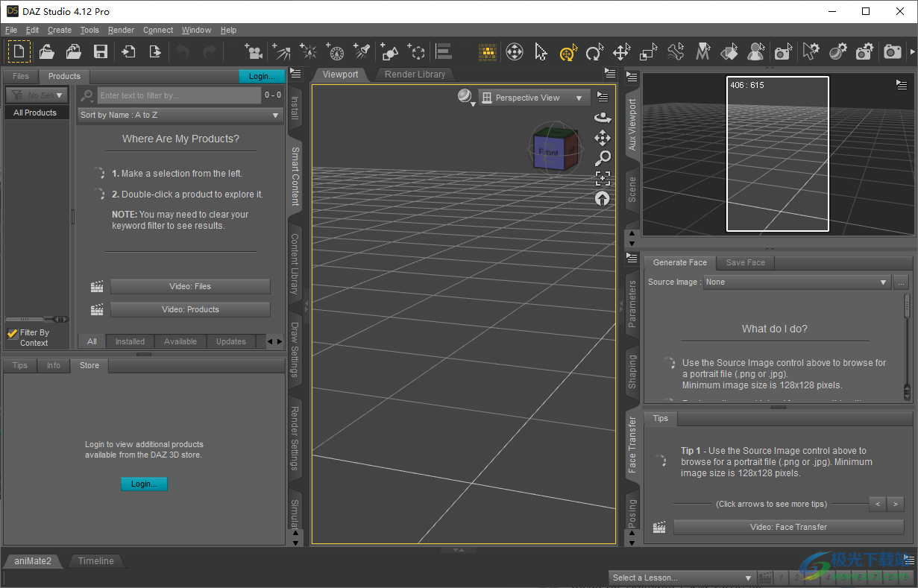Switch to the Render Library tab
The image size is (918, 588).
[x=415, y=75]
